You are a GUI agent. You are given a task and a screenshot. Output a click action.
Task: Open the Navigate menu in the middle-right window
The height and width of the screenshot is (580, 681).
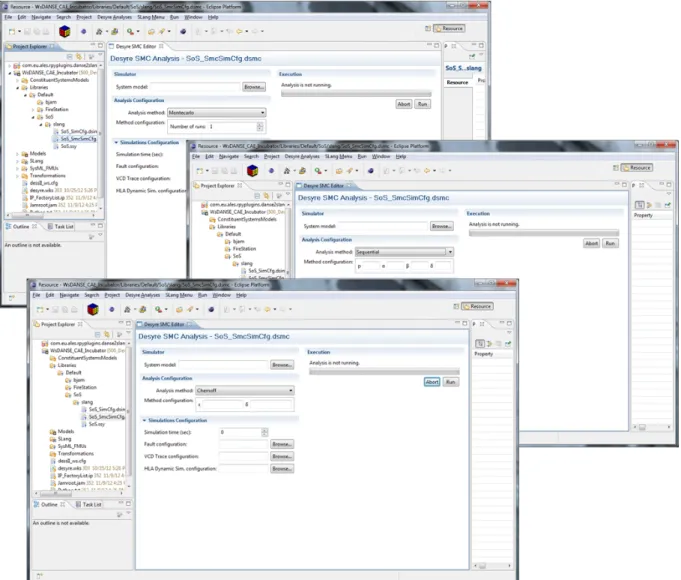click(x=229, y=156)
